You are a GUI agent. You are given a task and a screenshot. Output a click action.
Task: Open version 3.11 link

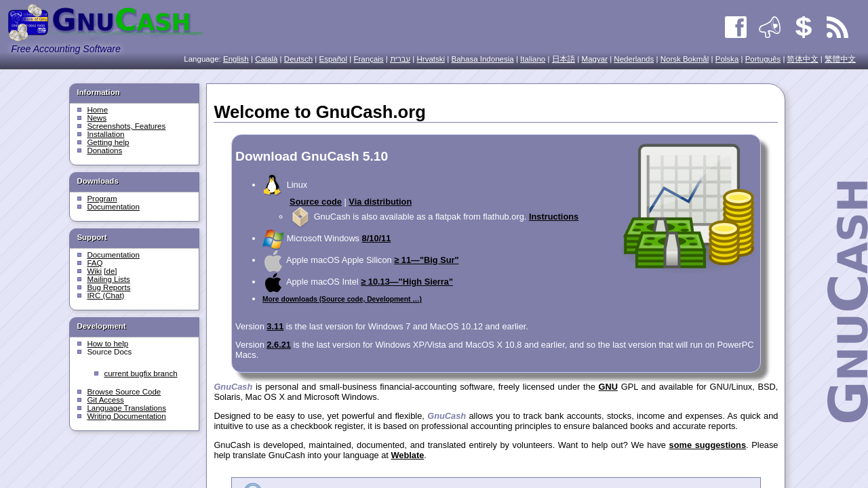click(275, 327)
